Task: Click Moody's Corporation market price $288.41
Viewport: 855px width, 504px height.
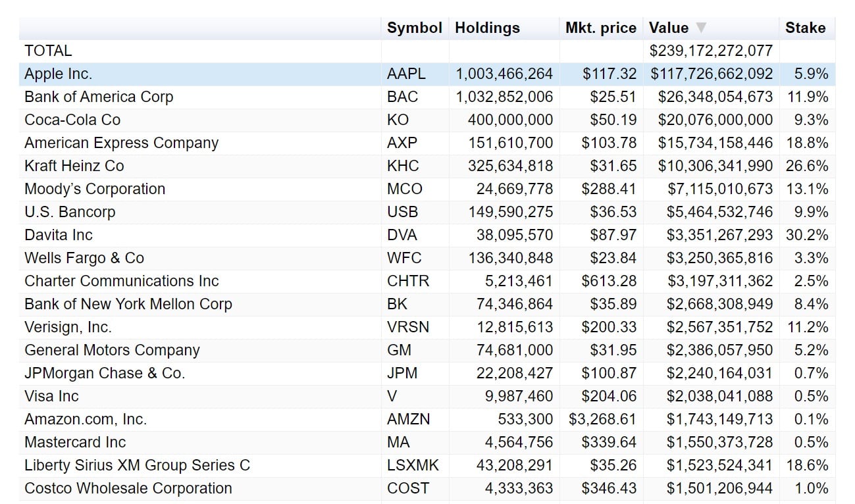Action: pyautogui.click(x=608, y=189)
